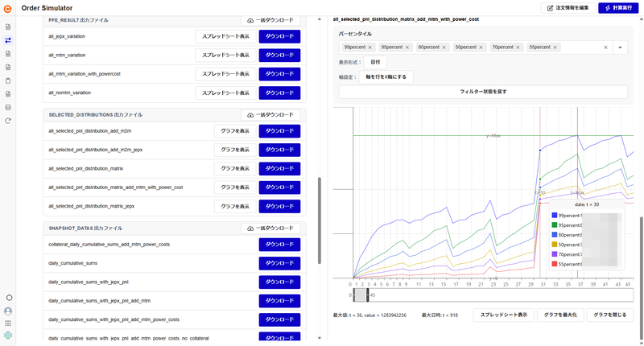This screenshot has width=644, height=346.
Task: Download all_mtm_variation file
Action: 279,55
